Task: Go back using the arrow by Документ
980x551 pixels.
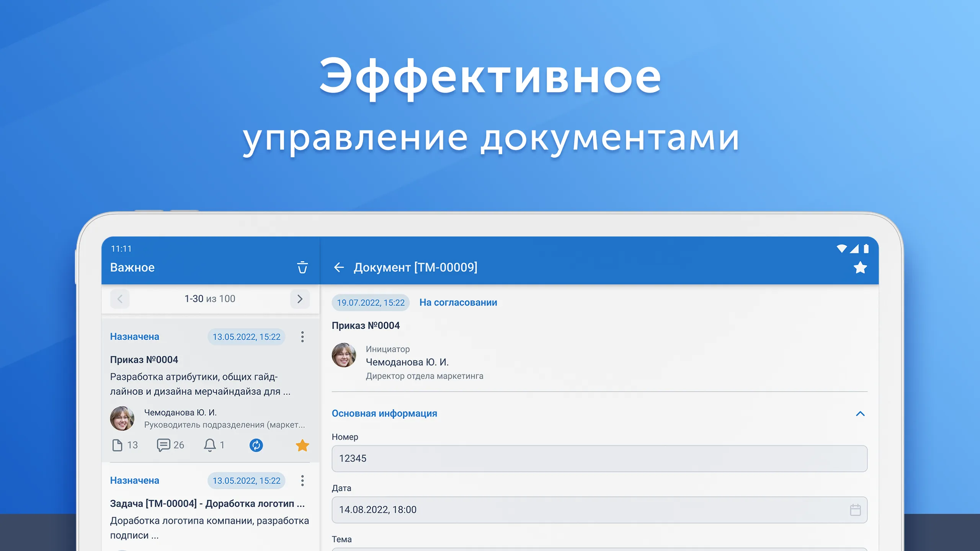Action: point(339,267)
